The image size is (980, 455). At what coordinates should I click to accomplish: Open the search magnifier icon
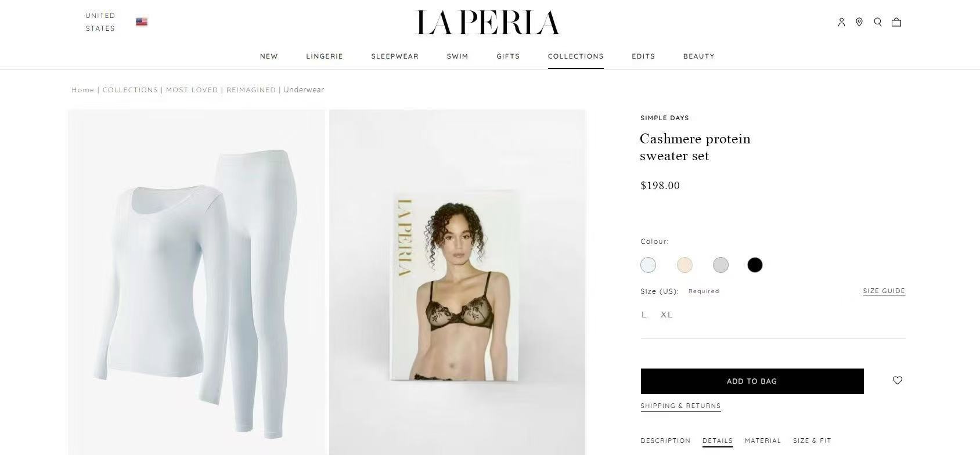[878, 22]
